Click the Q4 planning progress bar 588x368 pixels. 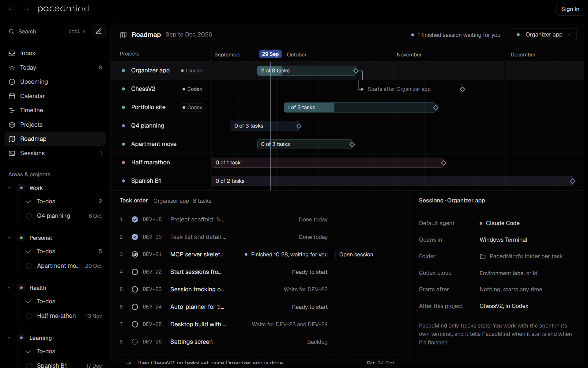265,126
